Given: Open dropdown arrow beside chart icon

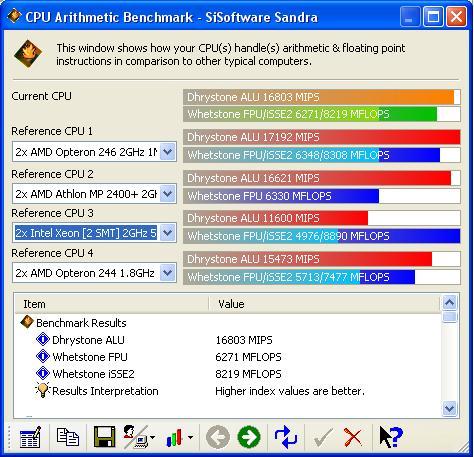Looking at the screenshot, I should pyautogui.click(x=190, y=437).
